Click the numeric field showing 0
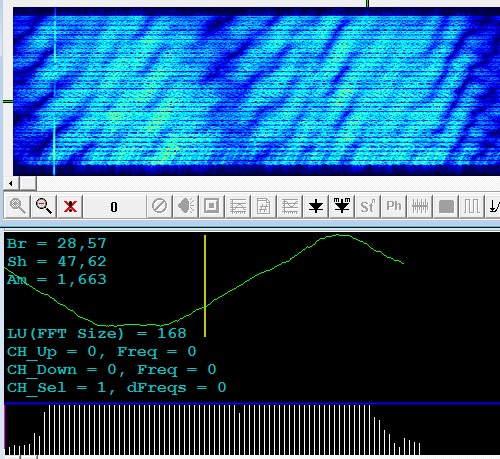This screenshot has width=500, height=459. 114,207
